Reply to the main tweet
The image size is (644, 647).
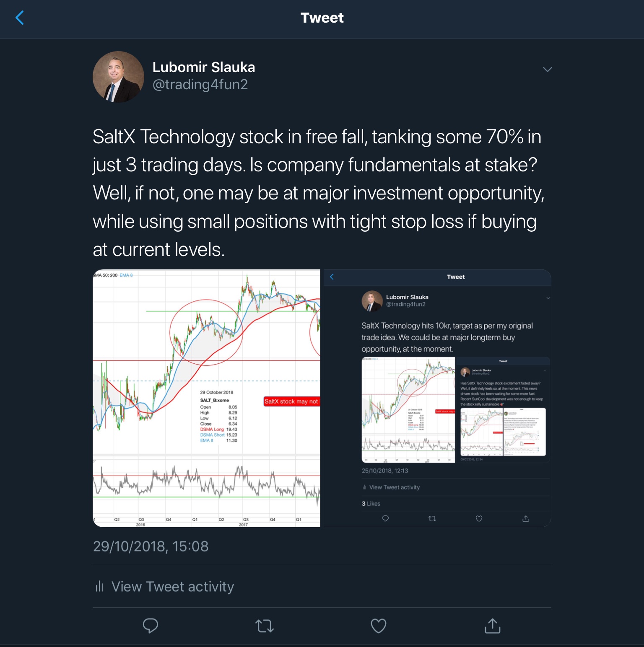coord(151,626)
